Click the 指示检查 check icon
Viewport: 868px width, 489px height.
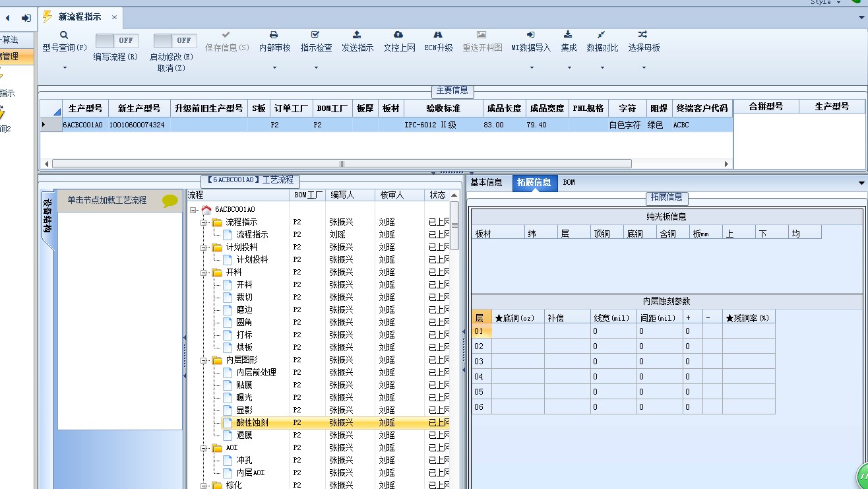pos(315,35)
